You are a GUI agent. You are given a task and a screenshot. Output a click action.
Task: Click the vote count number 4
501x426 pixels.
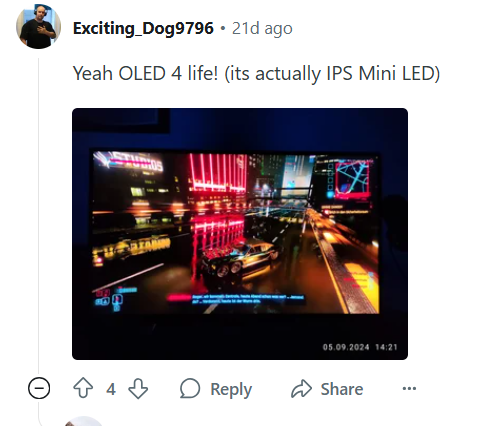point(111,389)
